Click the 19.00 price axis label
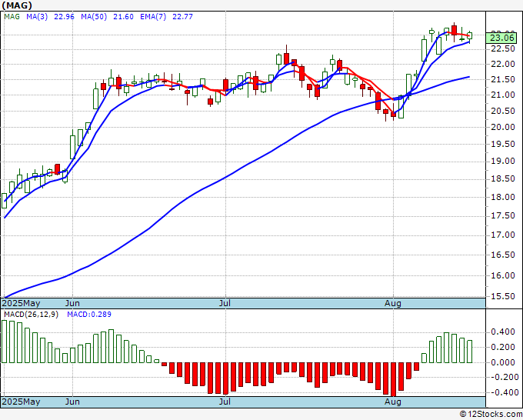The image size is (523, 420). click(503, 161)
